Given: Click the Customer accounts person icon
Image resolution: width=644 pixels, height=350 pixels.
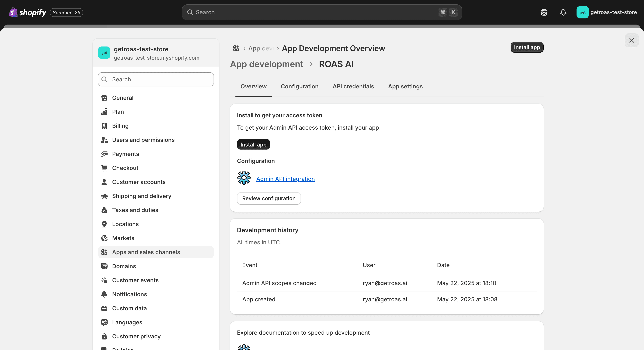Looking at the screenshot, I should coord(104,182).
